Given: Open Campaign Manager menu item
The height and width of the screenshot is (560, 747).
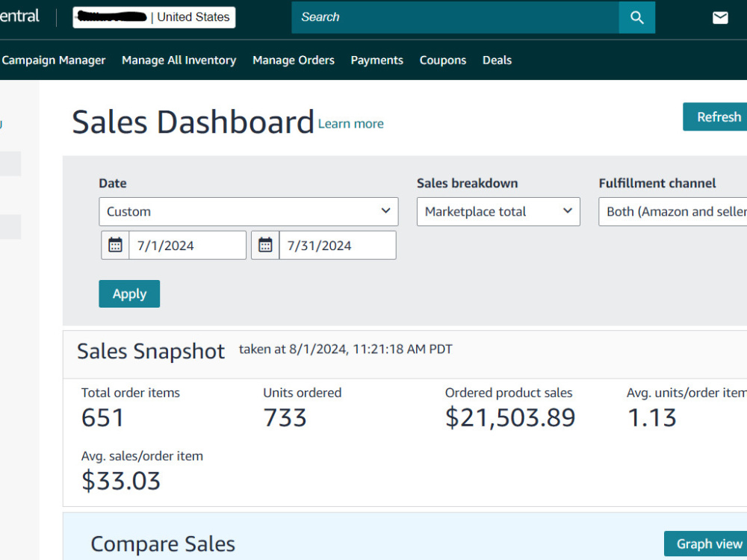Looking at the screenshot, I should pyautogui.click(x=53, y=60).
